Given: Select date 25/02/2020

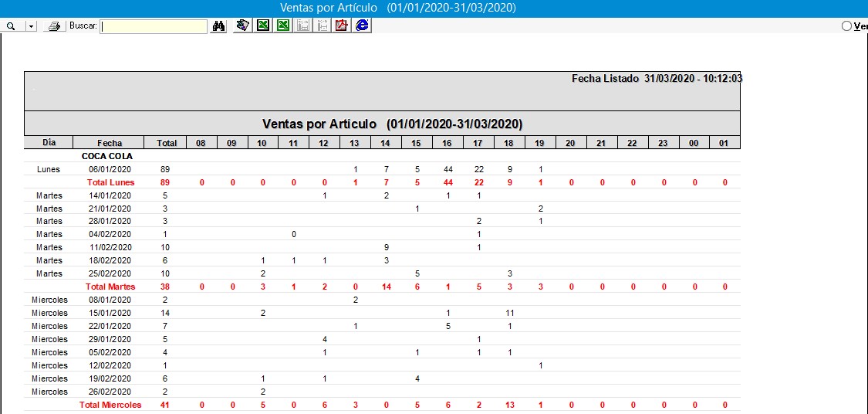Looking at the screenshot, I should point(110,273).
